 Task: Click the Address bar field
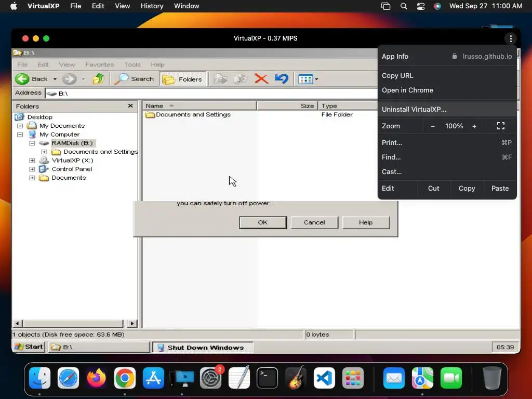coord(211,94)
